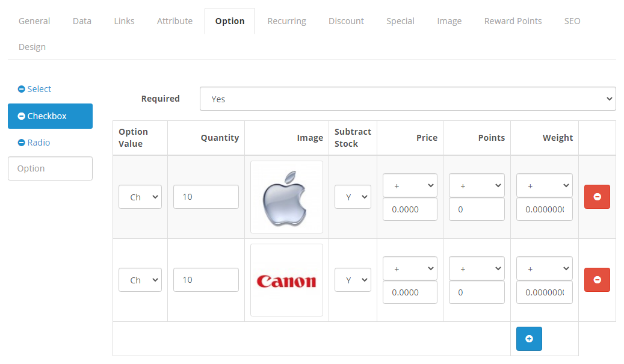Click the Canon logo image thumbnail
Image resolution: width=624 pixels, height=364 pixels.
286,280
